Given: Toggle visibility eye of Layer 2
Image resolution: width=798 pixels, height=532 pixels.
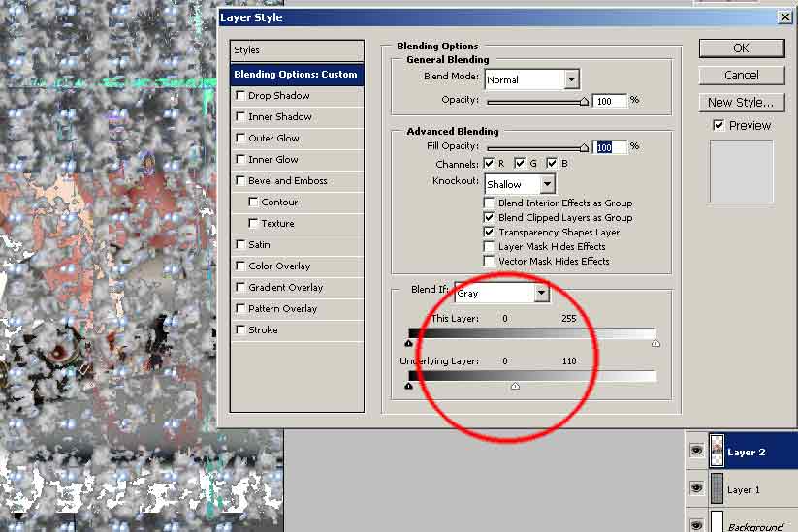Looking at the screenshot, I should click(696, 450).
